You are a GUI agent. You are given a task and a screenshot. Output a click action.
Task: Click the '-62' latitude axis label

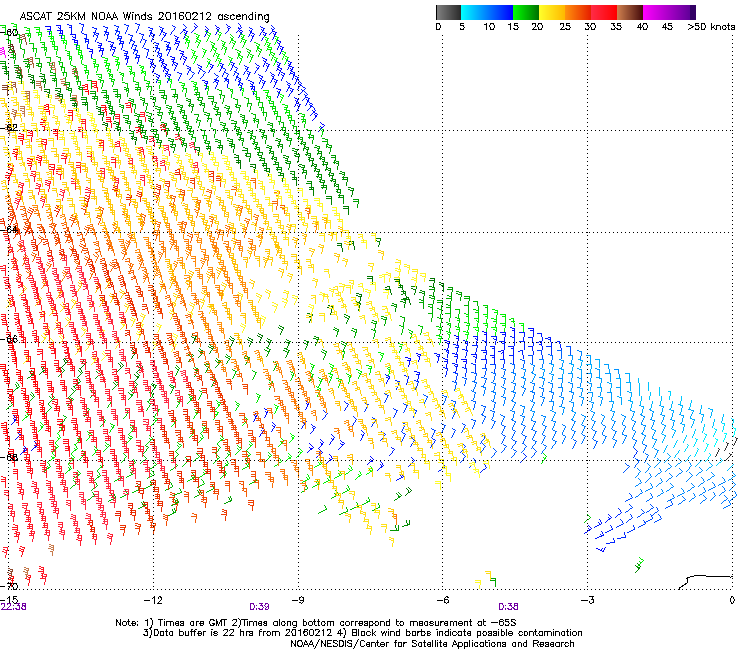pyautogui.click(x=9, y=127)
